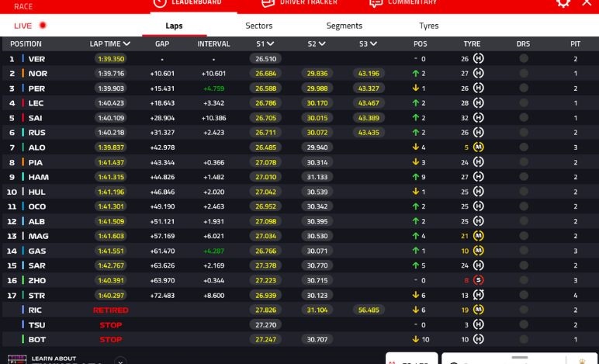
Task: Click the LIVE indicator button
Action: click(x=29, y=26)
